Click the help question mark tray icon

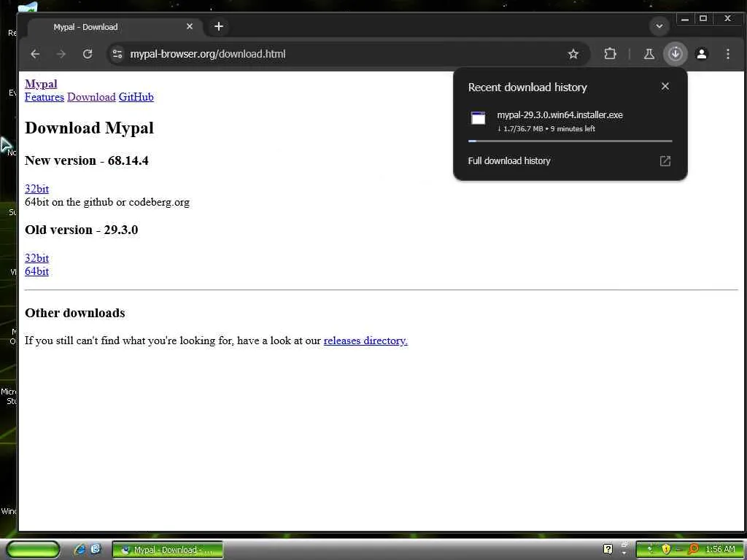point(608,550)
